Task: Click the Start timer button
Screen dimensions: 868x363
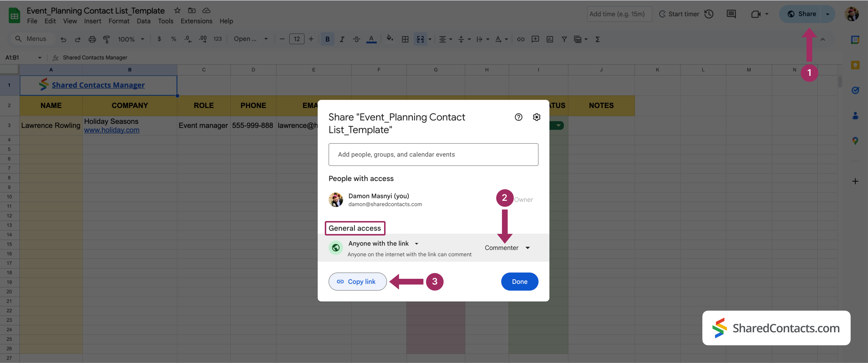Action: [679, 14]
